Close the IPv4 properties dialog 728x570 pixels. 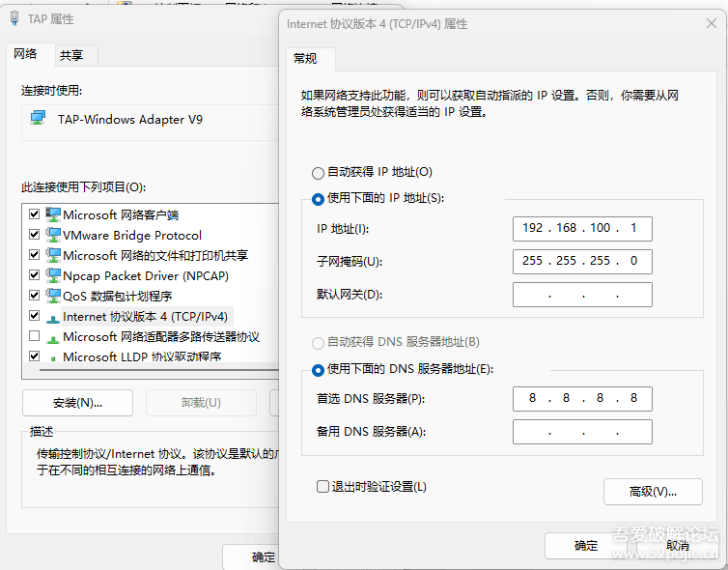(x=711, y=23)
